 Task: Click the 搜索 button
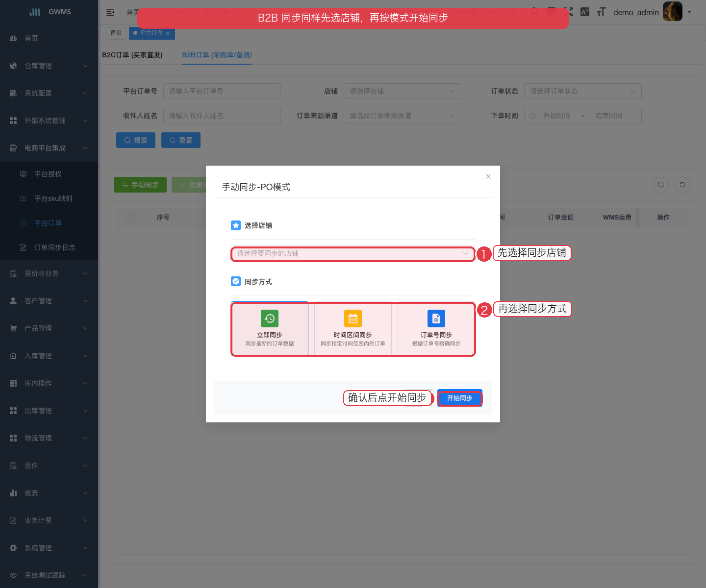(136, 140)
